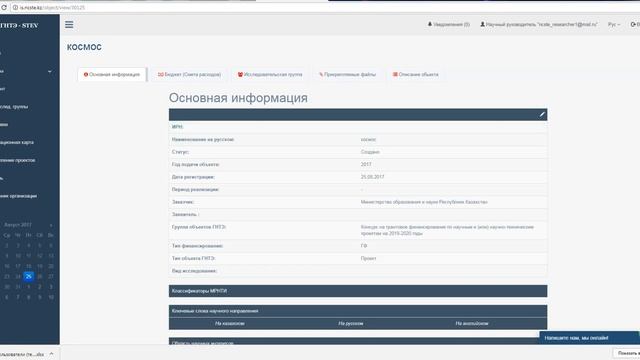Viewport: 640px width, 360px height.
Task: Click the Период реализации label
Action: pos(196,190)
